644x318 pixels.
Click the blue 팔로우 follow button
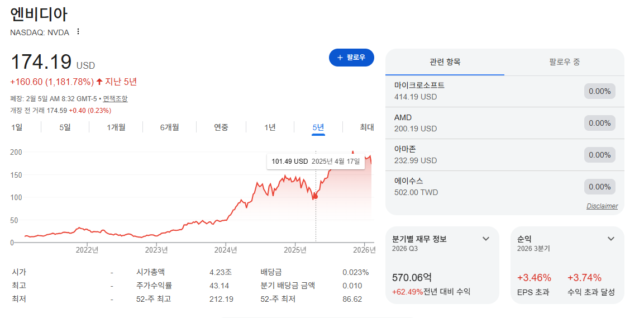[x=351, y=58]
